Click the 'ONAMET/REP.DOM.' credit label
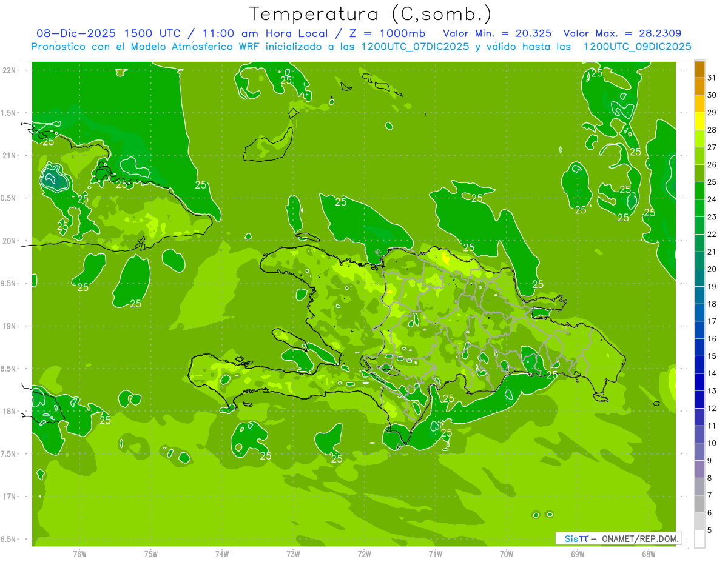Viewport: 728px width, 562px height. pyautogui.click(x=640, y=538)
